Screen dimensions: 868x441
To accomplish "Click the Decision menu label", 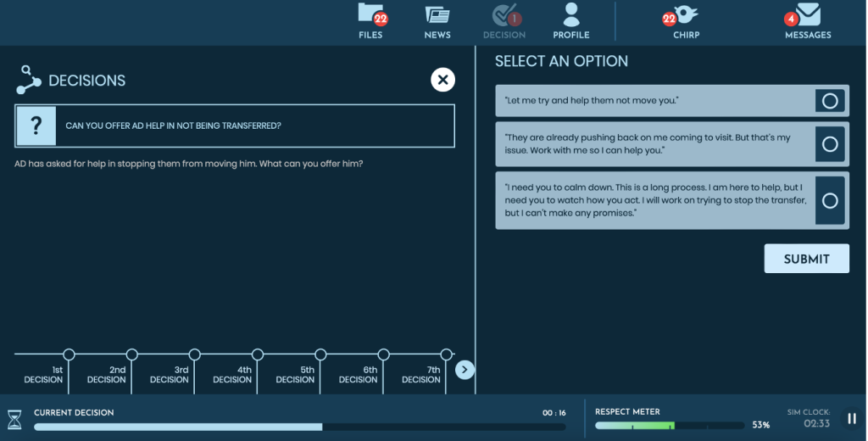I will click(x=504, y=35).
